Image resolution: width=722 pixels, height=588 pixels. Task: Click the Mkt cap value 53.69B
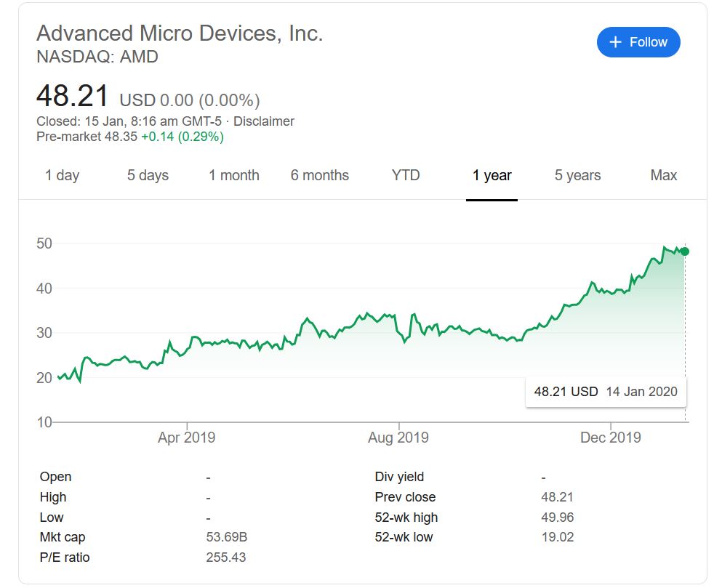click(227, 538)
